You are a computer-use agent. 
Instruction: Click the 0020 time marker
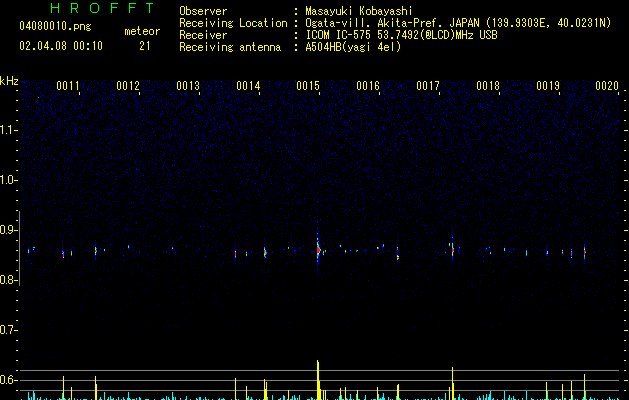tap(607, 86)
